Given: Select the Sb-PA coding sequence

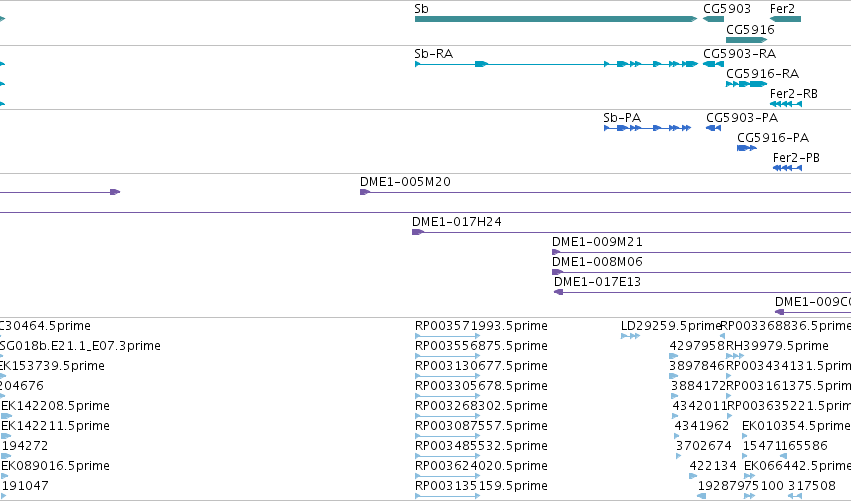Looking at the screenshot, I should (647, 128).
